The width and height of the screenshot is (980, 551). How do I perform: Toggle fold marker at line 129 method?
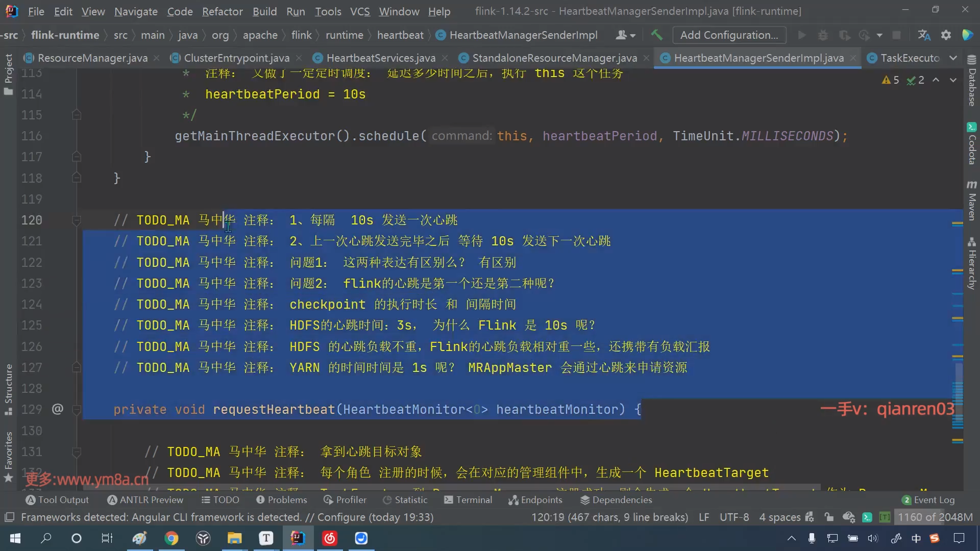coord(77,409)
